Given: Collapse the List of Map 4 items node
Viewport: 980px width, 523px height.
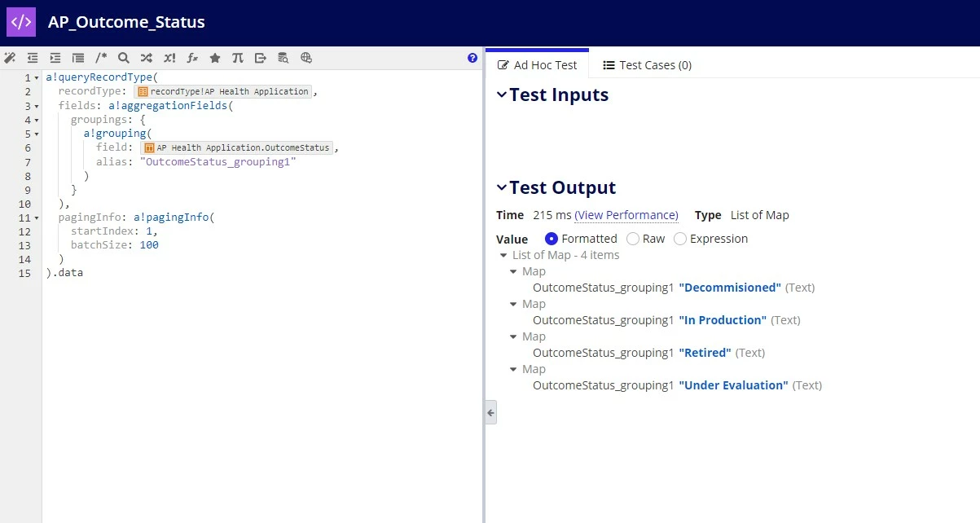Looking at the screenshot, I should tap(504, 255).
